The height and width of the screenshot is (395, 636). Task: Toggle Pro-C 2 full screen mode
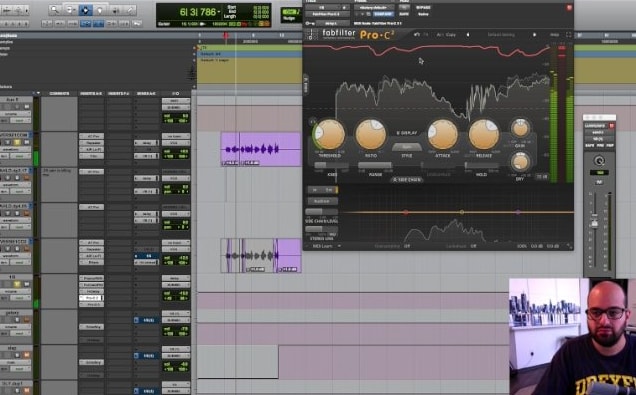pyautogui.click(x=568, y=35)
